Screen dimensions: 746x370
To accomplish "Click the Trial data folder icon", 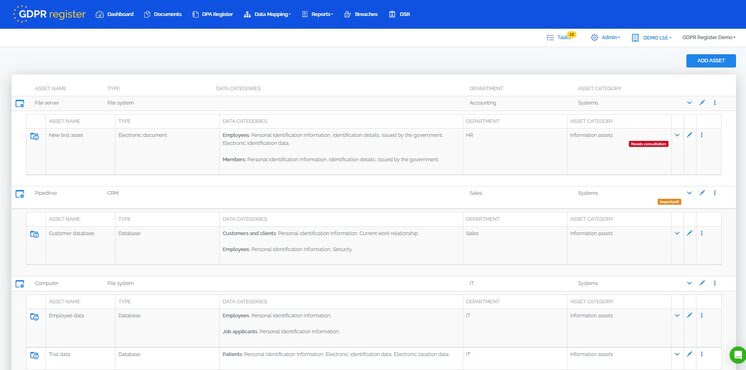I will [34, 355].
